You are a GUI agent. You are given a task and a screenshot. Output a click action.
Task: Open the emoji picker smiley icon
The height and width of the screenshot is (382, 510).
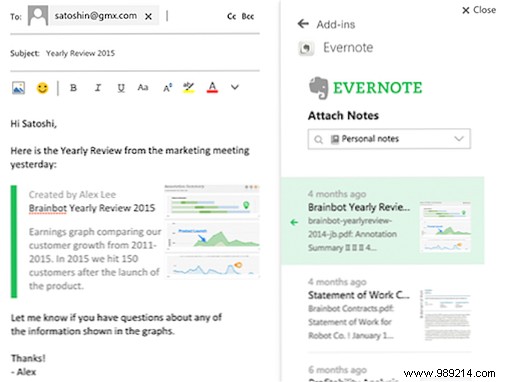(x=42, y=88)
